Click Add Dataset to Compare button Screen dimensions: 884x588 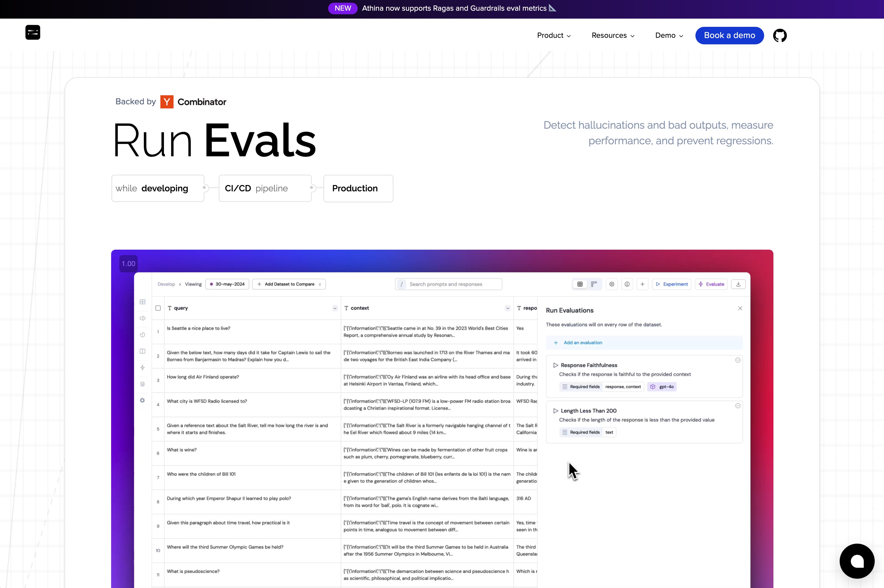click(x=289, y=284)
